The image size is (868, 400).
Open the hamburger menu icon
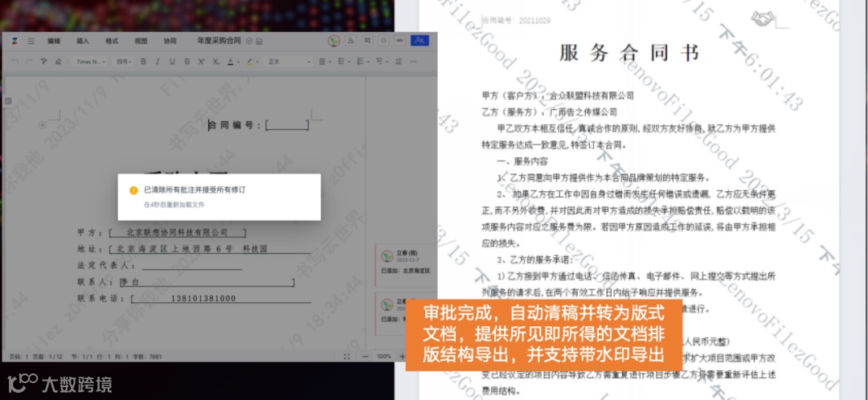31,41
